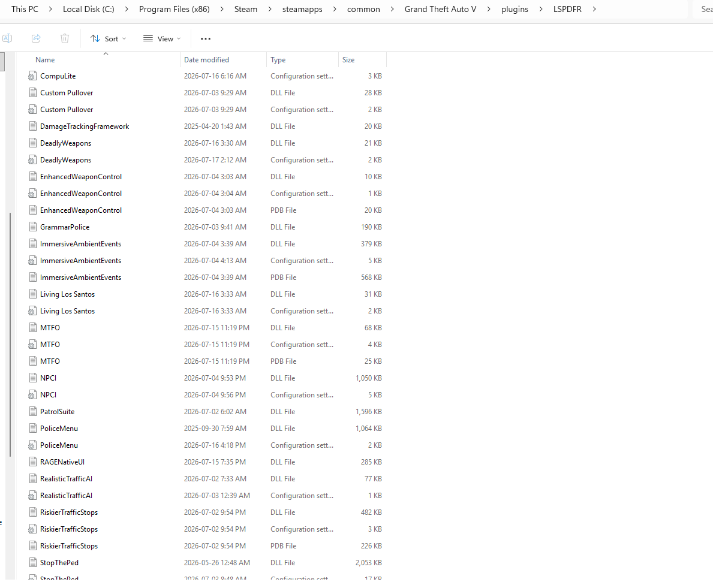Go to Grand Theft Auto V breadcrumb
The width and height of the screenshot is (713, 588).
[440, 9]
